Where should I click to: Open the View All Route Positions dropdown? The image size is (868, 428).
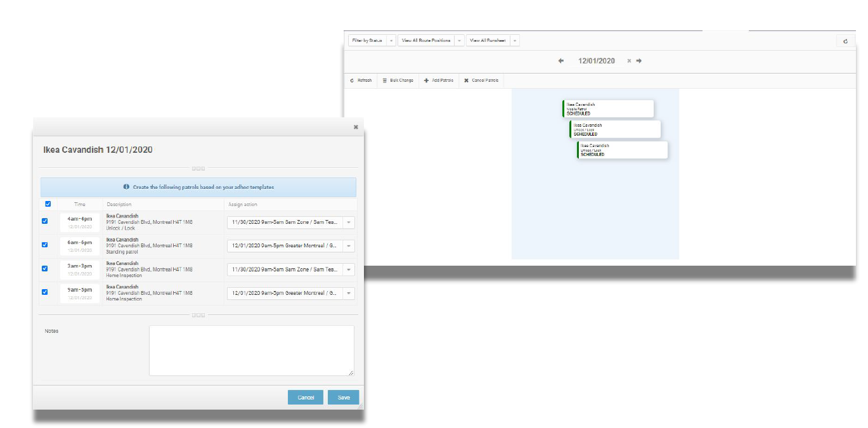point(431,41)
